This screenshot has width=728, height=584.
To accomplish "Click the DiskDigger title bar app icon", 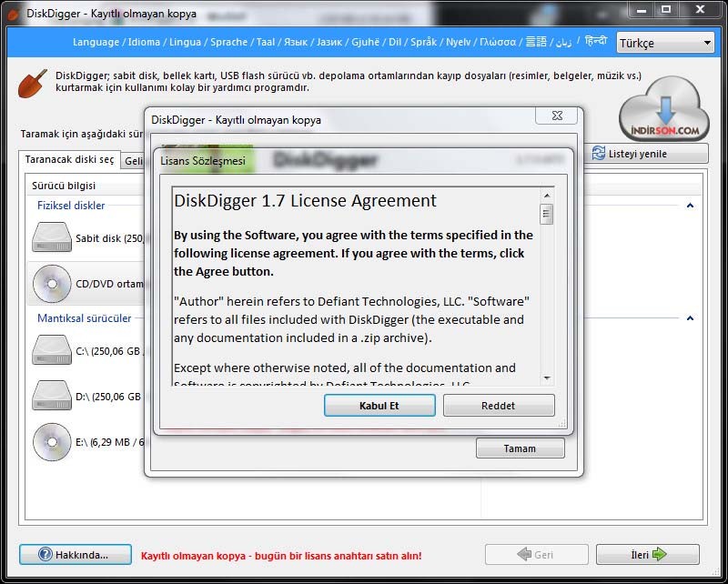I will pos(14,14).
